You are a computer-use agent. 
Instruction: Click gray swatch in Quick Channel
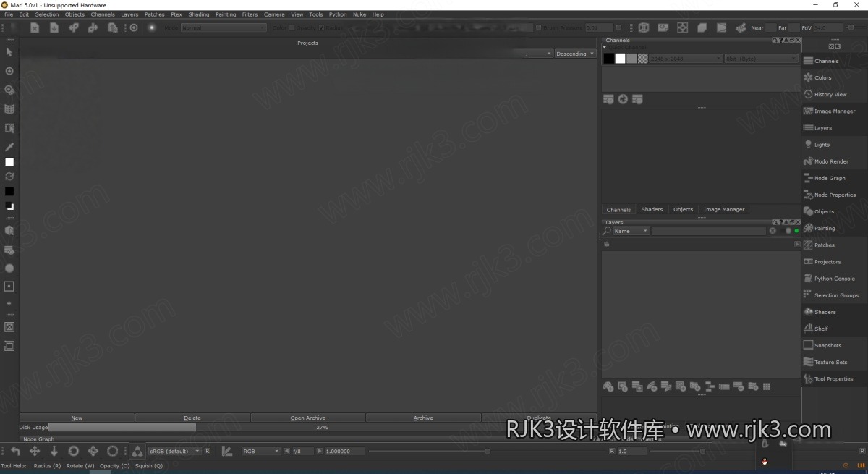631,59
